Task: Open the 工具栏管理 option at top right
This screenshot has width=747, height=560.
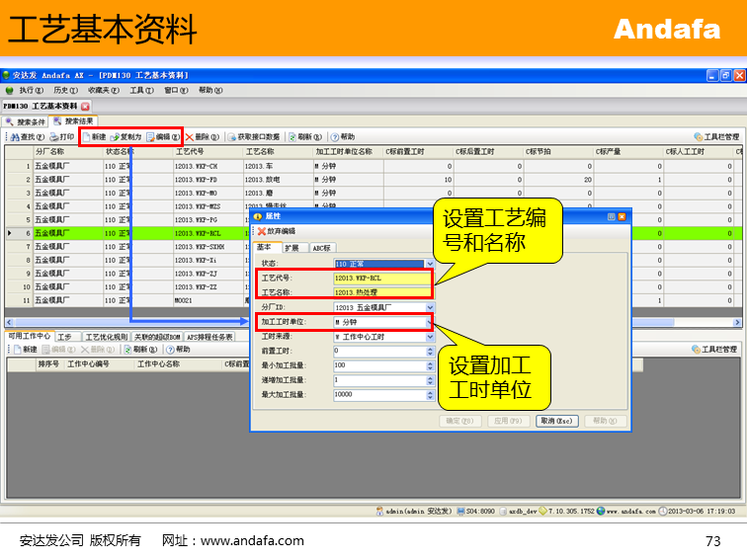Action: click(x=715, y=137)
